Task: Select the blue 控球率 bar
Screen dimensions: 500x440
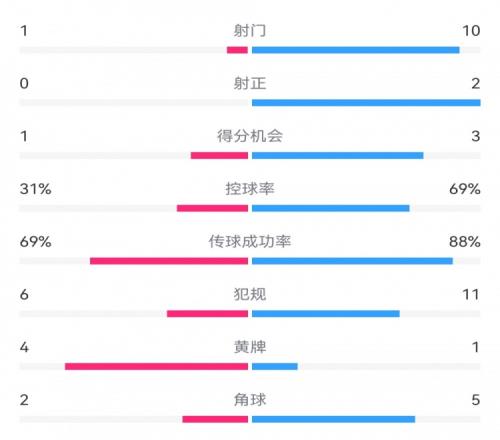Action: click(331, 208)
